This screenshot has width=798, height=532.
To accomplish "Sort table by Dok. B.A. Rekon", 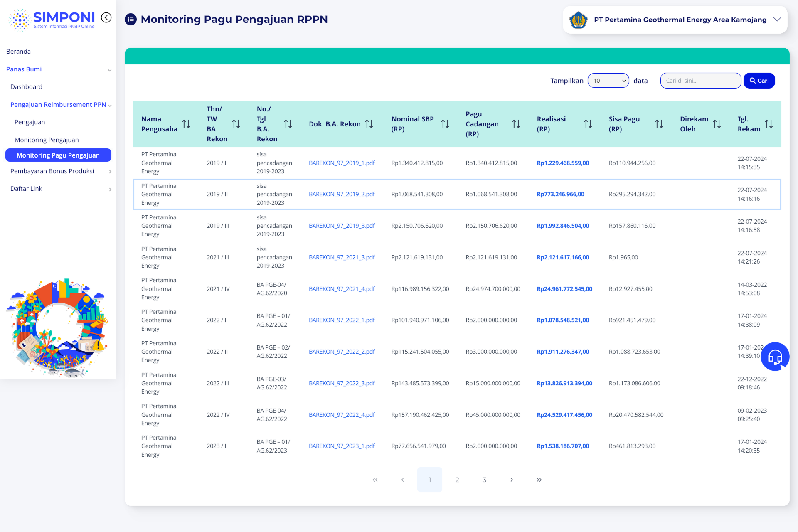I will (x=369, y=124).
